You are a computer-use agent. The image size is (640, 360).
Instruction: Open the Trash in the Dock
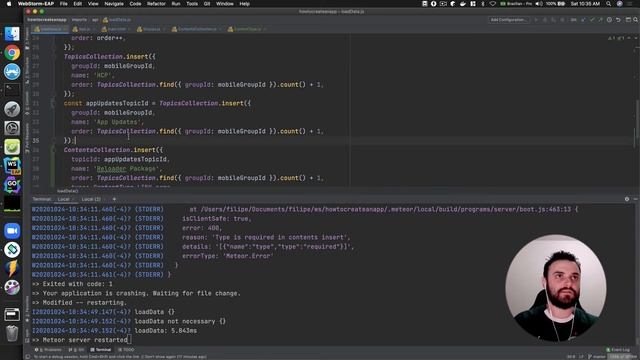[x=12, y=333]
